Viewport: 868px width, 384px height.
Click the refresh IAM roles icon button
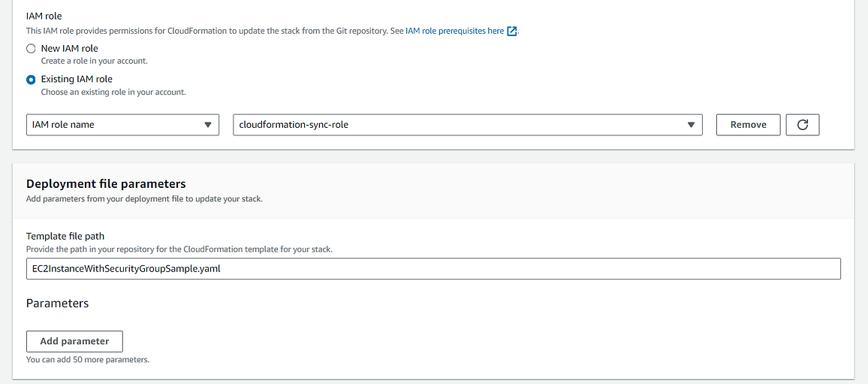802,125
